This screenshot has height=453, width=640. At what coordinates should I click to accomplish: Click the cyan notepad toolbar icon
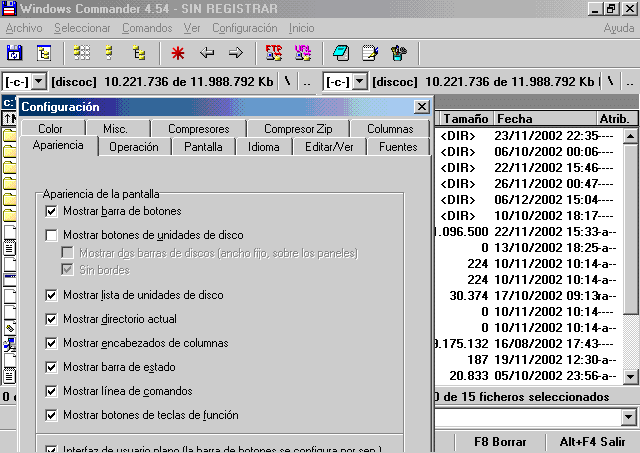[341, 53]
